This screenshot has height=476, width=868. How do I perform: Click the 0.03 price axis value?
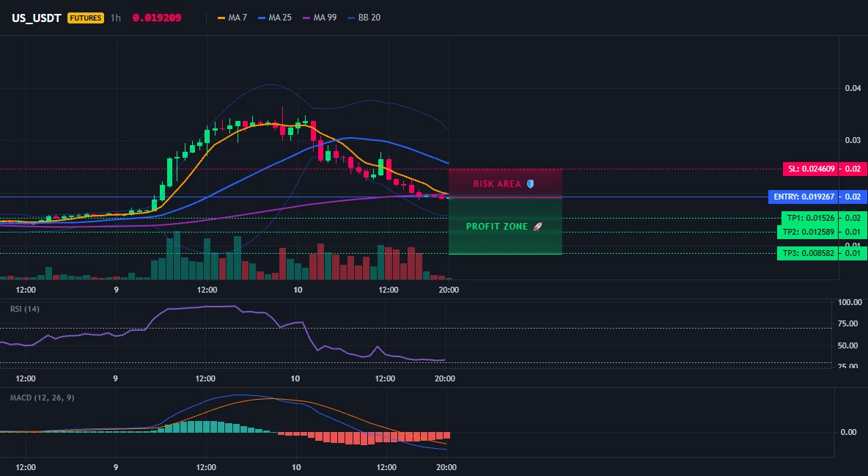[x=853, y=140]
